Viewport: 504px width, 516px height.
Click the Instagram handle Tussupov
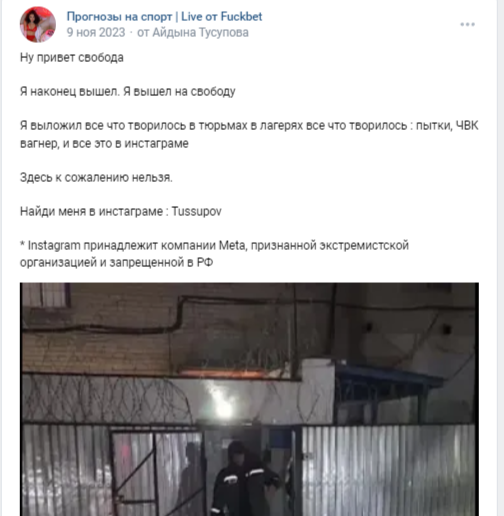tap(196, 211)
